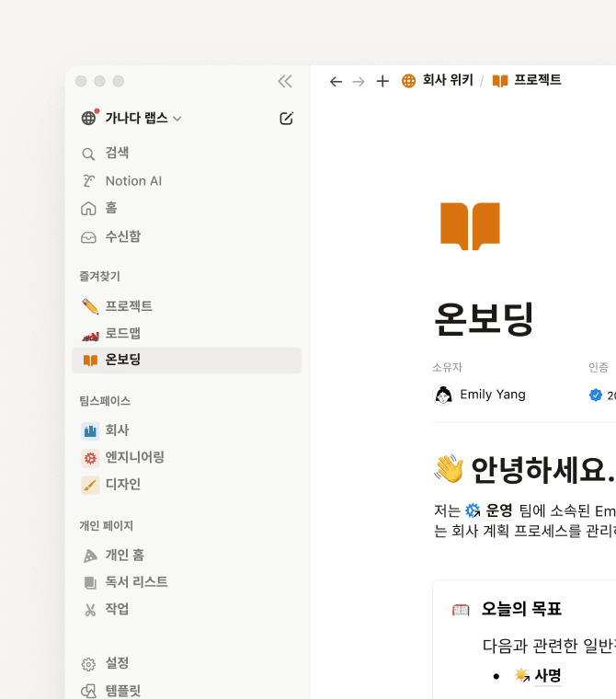Click the orange globe icon in breadcrumb
The width and height of the screenshot is (616, 699).
coord(409,81)
